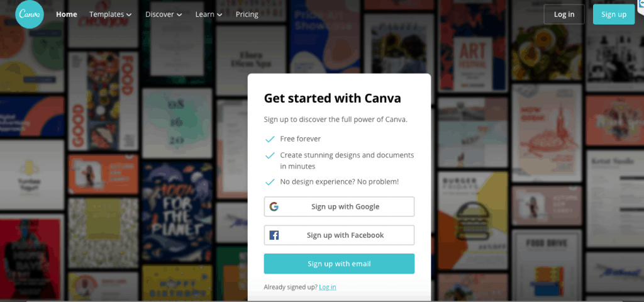
Task: Click the Log in button in header
Action: pos(564,14)
